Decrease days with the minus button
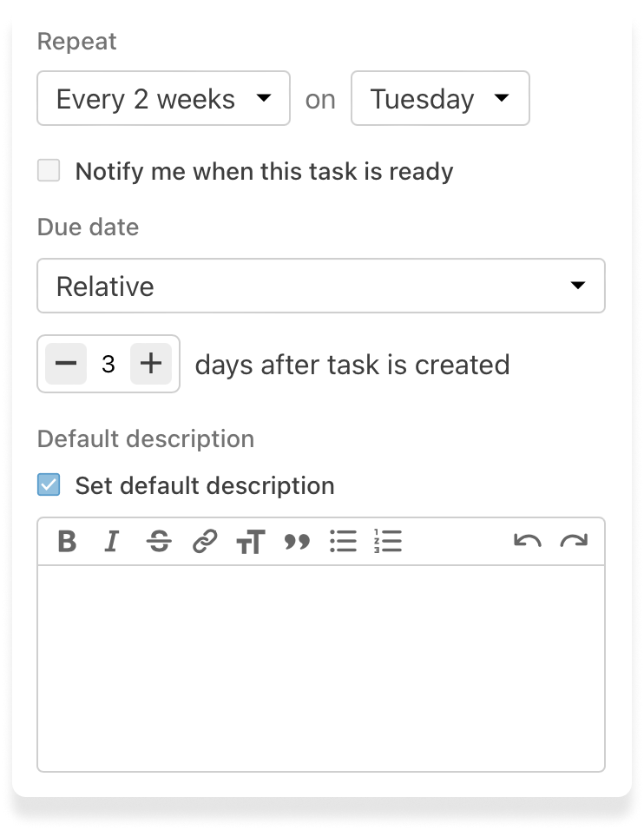The width and height of the screenshot is (644, 830). tap(66, 364)
